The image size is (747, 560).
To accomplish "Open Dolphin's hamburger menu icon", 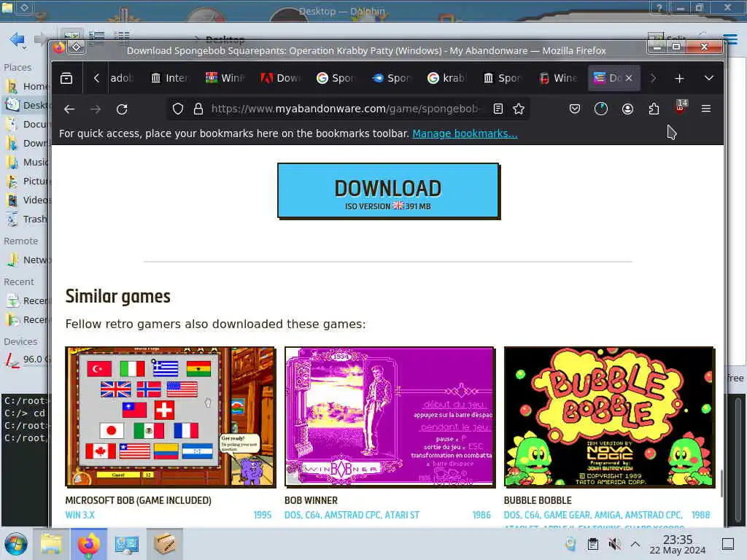I will point(731,38).
